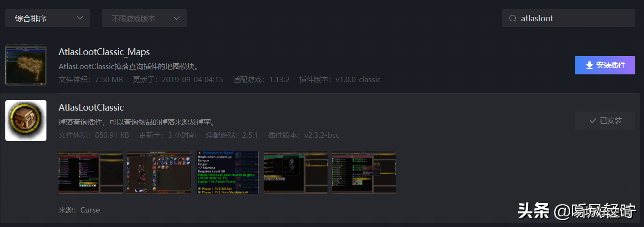Select the 文件体积：850.91 KB text
644x227 pixels.
94,135
